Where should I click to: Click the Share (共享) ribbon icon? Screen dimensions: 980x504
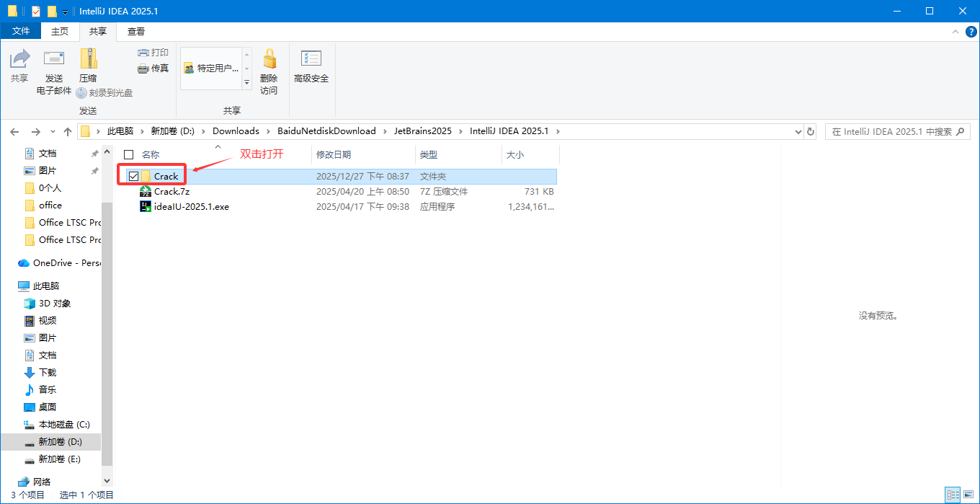coord(19,59)
